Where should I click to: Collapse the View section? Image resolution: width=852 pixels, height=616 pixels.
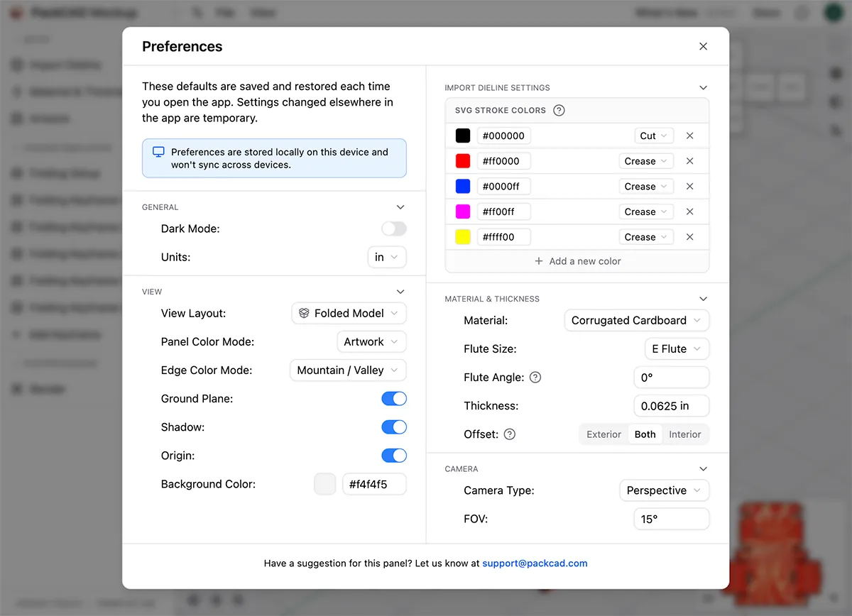(x=400, y=292)
